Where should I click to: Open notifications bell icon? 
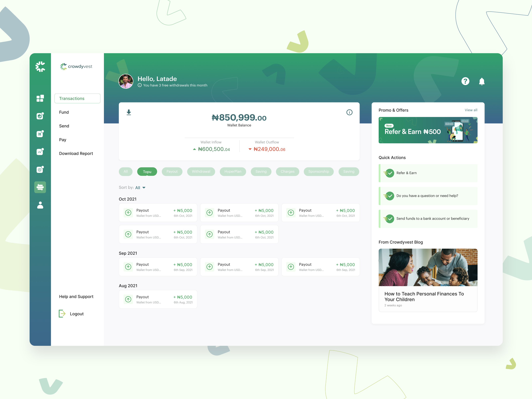tap(481, 81)
